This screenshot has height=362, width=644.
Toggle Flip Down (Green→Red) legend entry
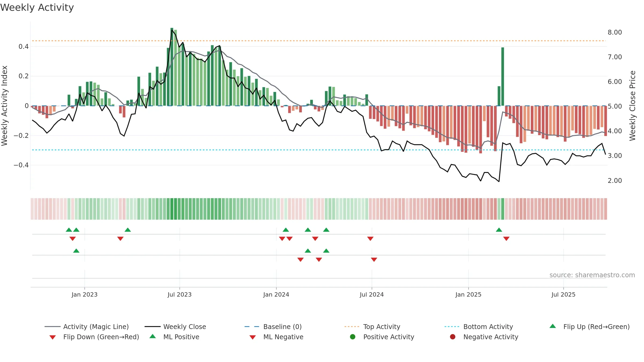coord(94,337)
